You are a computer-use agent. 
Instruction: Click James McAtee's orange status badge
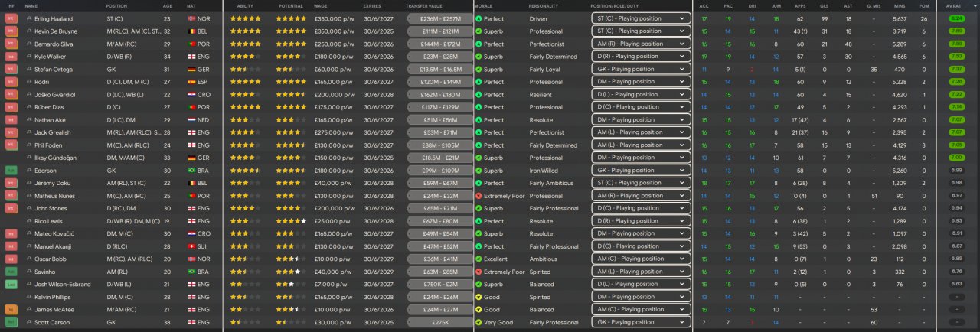[x=11, y=310]
